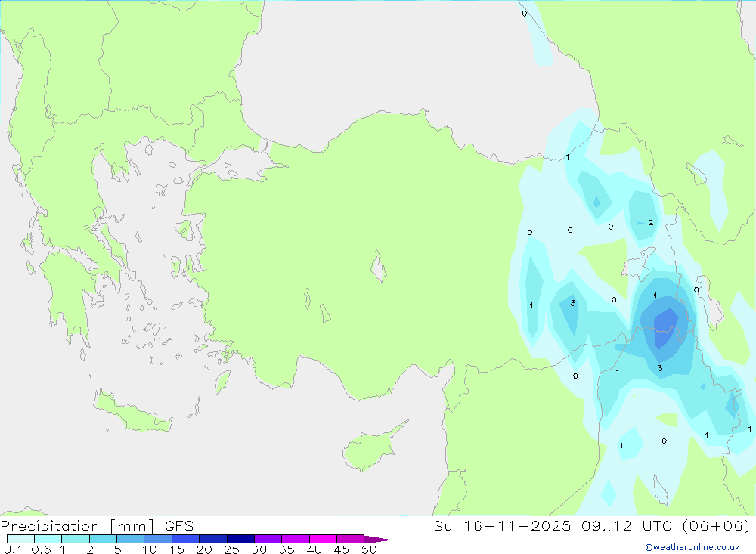Open the weatheronline.co.uk link
756x554 pixels.
point(692,547)
